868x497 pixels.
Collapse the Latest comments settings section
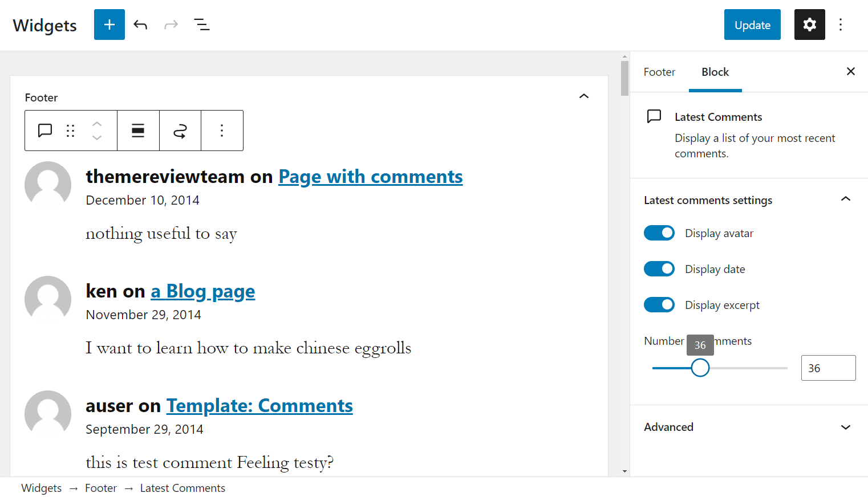coord(845,199)
